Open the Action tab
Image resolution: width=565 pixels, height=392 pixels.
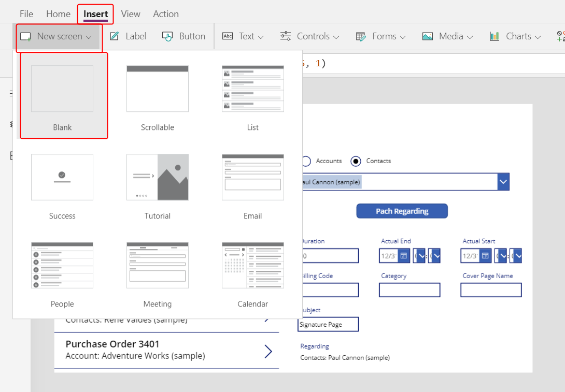pyautogui.click(x=166, y=13)
